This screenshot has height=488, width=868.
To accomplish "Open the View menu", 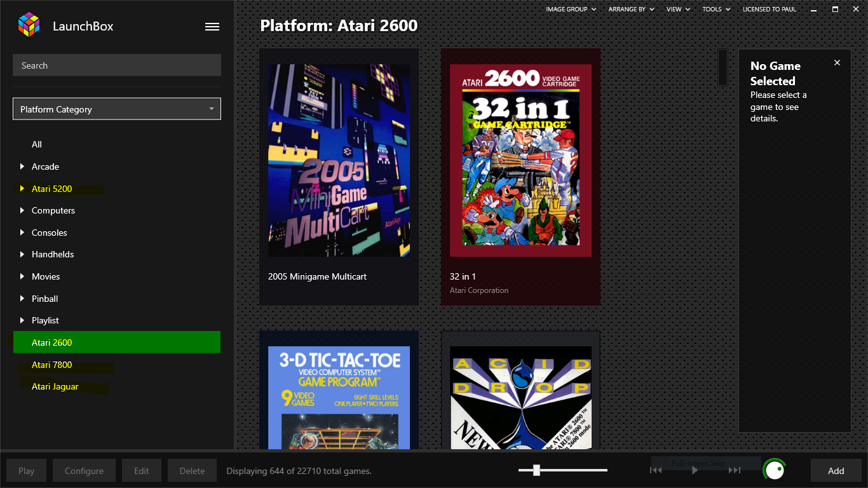I will pyautogui.click(x=678, y=9).
